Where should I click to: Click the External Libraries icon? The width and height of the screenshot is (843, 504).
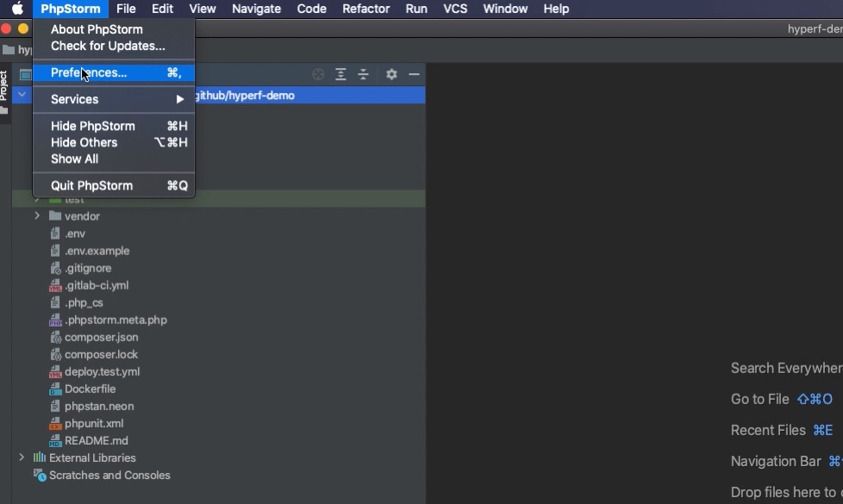coord(40,457)
